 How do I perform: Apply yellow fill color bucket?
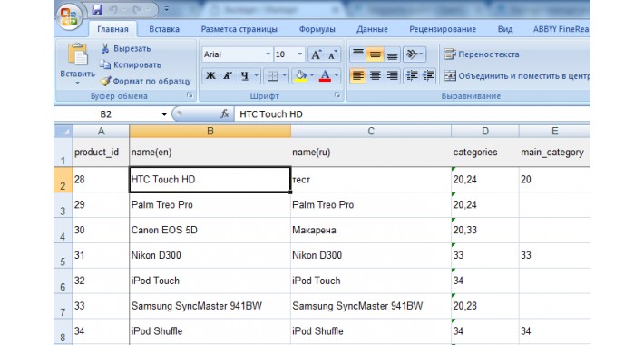click(x=300, y=75)
